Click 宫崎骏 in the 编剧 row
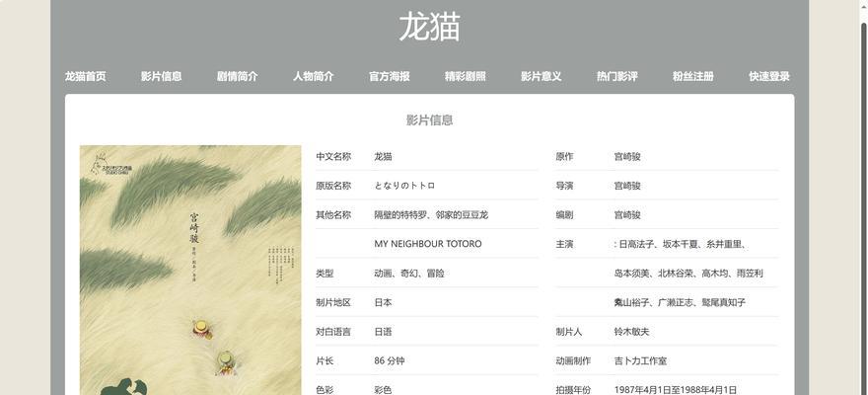 [x=627, y=215]
